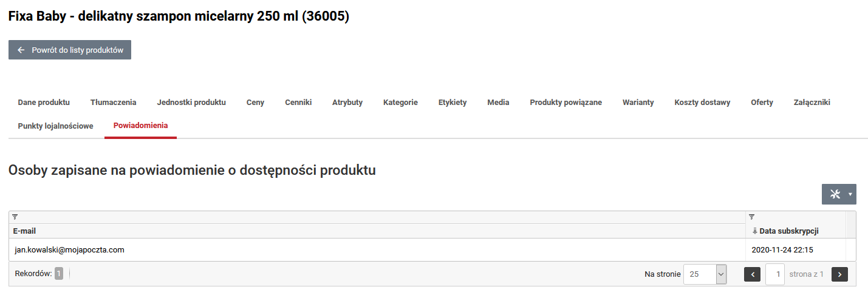Sort by the E-mail column header
This screenshot has height=298, width=868.
(24, 231)
